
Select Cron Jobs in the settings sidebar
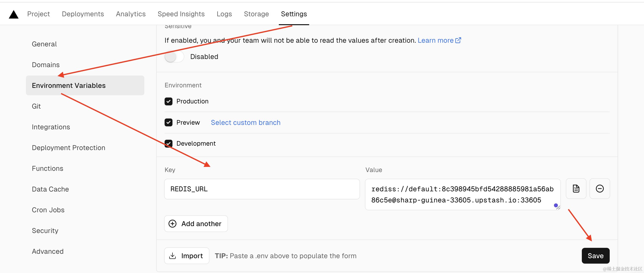tap(48, 210)
